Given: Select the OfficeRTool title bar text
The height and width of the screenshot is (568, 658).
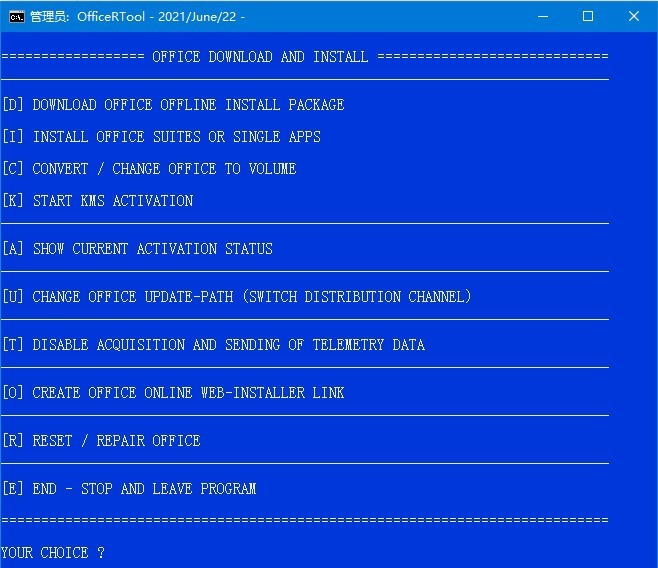Looking at the screenshot, I should pyautogui.click(x=138, y=17).
